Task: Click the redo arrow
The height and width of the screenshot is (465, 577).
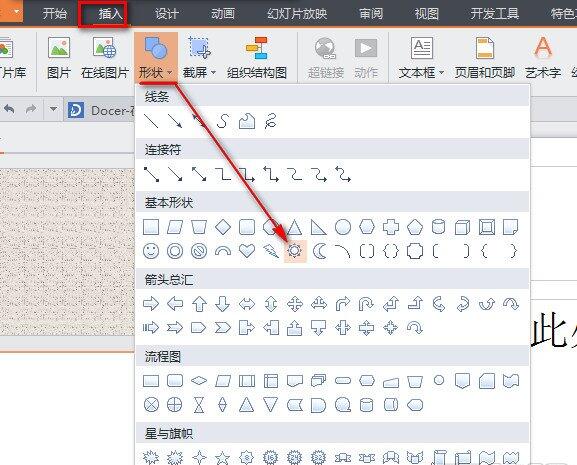Action: (31, 109)
